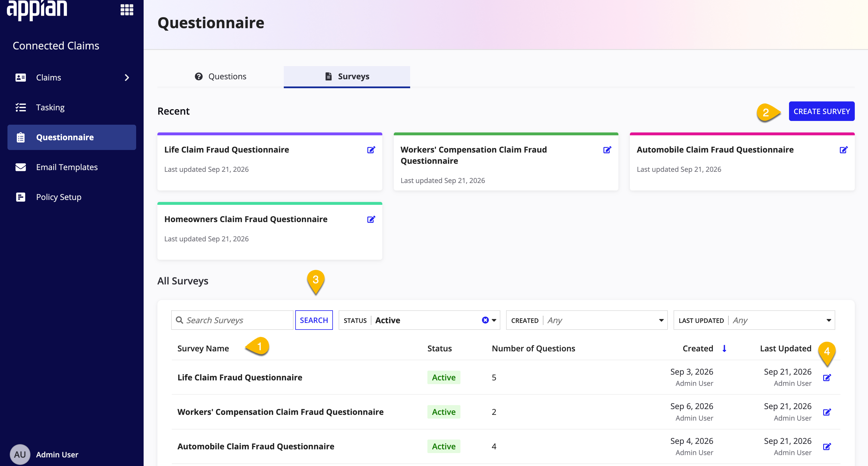Click the Search button
868x466 pixels.
tap(314, 320)
